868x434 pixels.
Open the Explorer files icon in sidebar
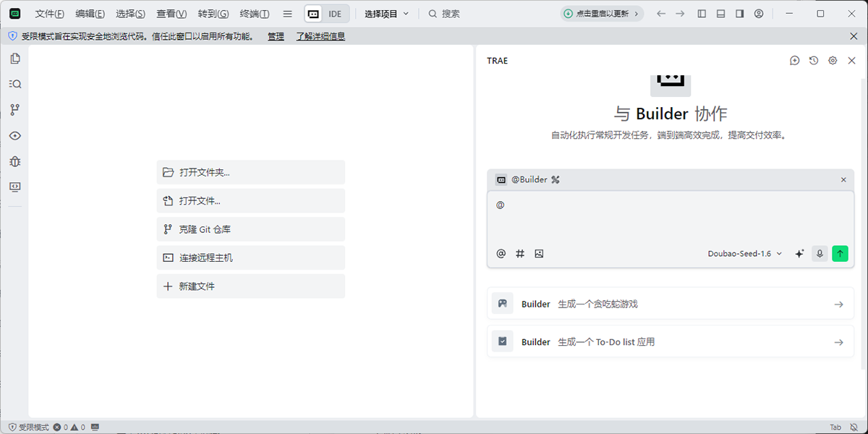coord(14,58)
